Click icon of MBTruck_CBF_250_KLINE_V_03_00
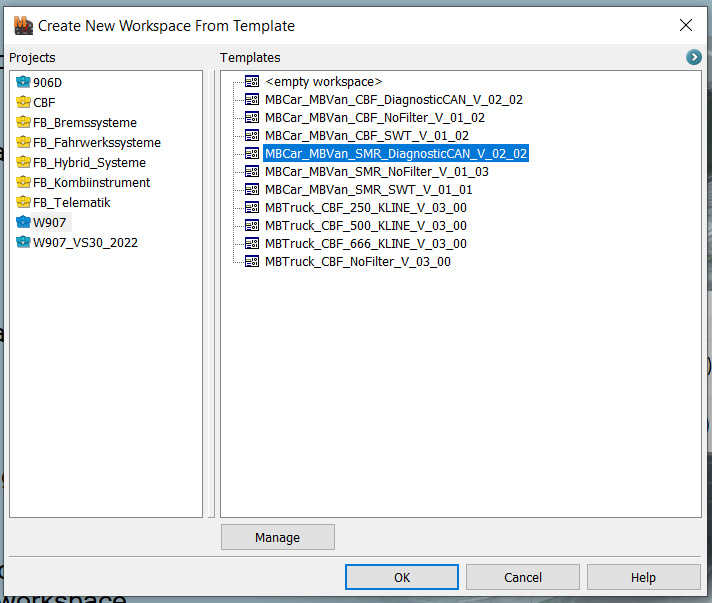The image size is (712, 603). point(252,208)
